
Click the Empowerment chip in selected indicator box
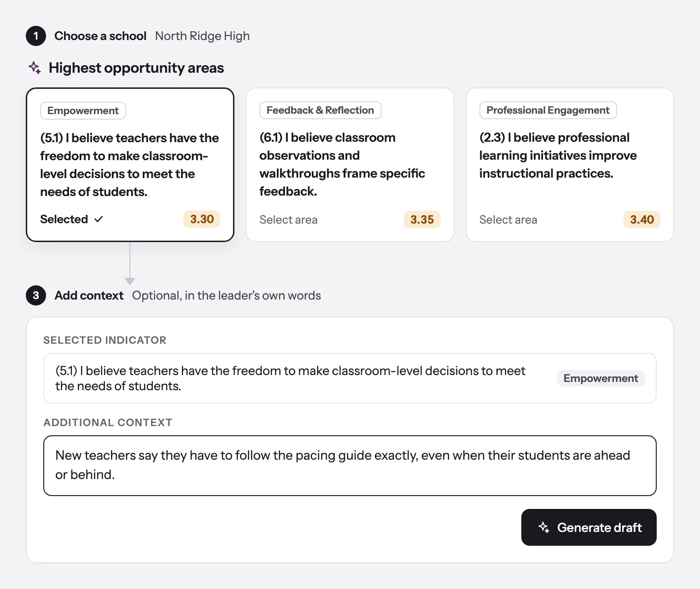coord(601,378)
